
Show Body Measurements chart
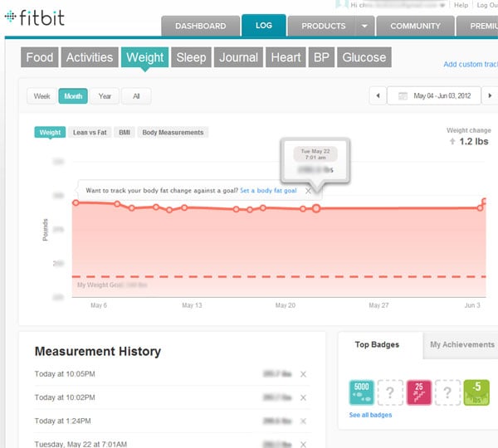coord(173,133)
